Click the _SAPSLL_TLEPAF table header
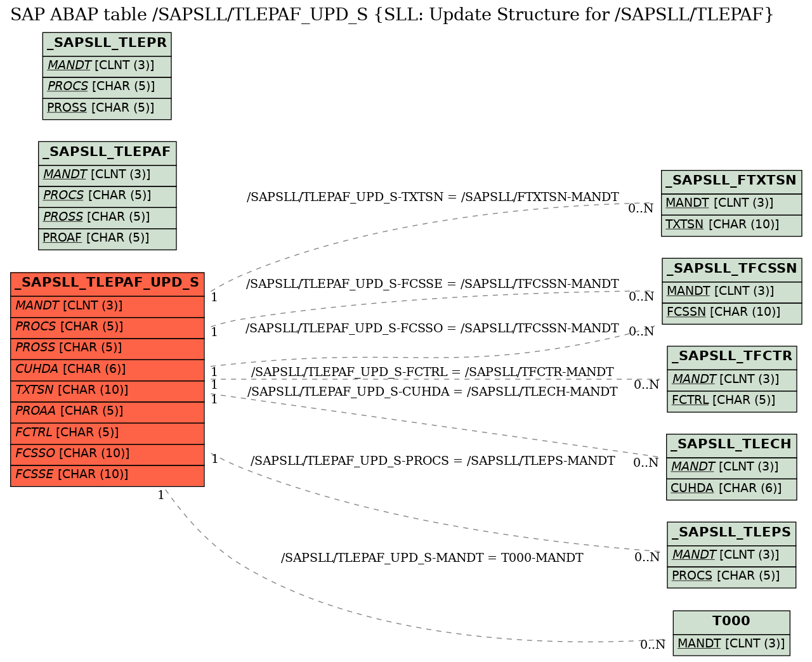This screenshot has width=812, height=662. pyautogui.click(x=107, y=152)
